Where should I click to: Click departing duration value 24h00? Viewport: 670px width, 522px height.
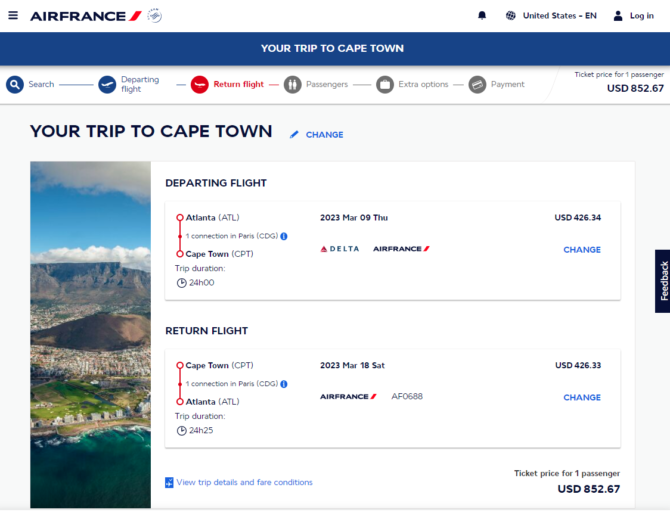pos(202,283)
